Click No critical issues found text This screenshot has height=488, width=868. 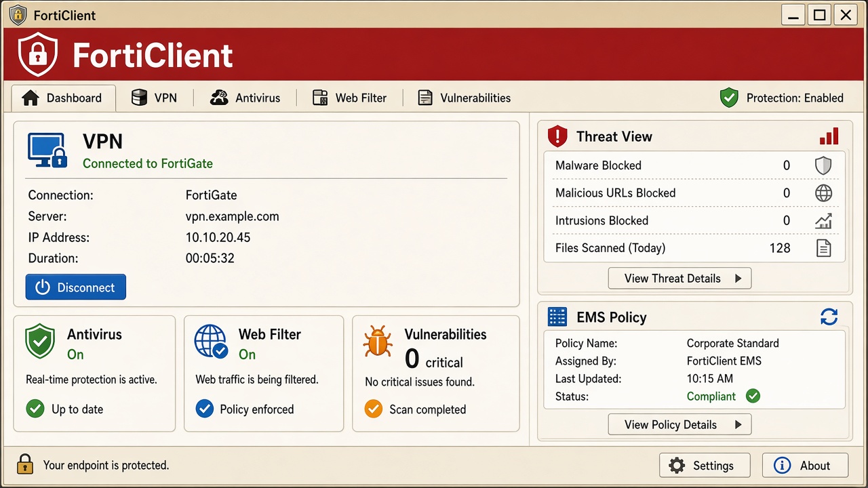point(420,382)
